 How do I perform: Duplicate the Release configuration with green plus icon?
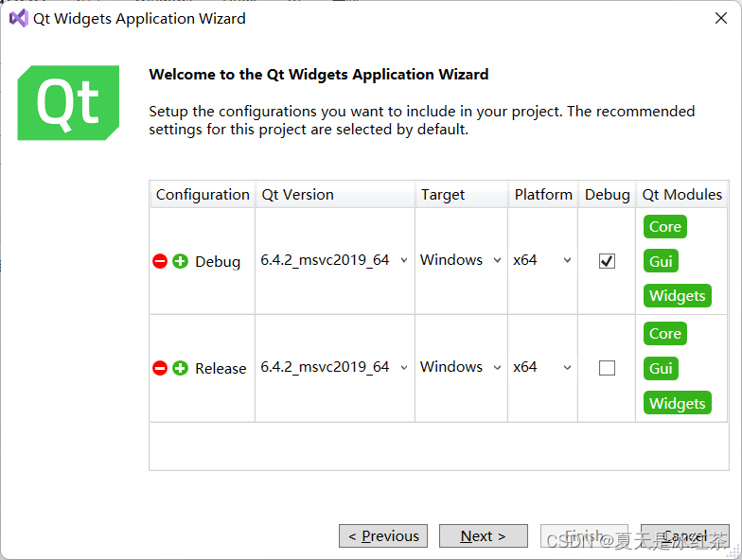(x=180, y=368)
